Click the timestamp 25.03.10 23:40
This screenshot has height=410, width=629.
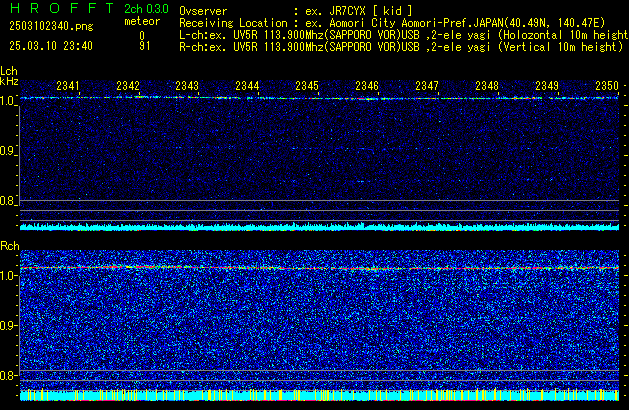click(51, 46)
